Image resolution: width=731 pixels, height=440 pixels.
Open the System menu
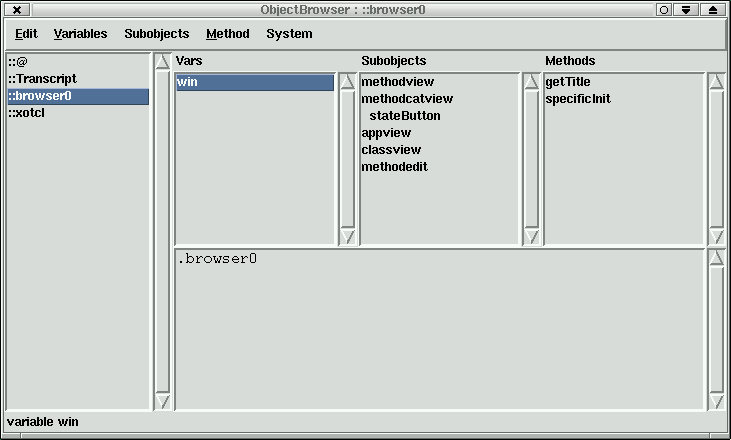point(289,34)
